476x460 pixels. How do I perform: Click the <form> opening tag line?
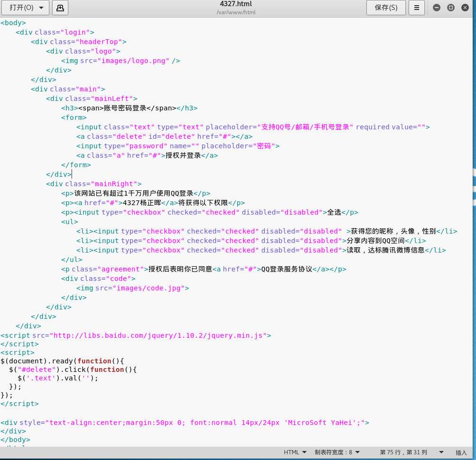[74, 117]
